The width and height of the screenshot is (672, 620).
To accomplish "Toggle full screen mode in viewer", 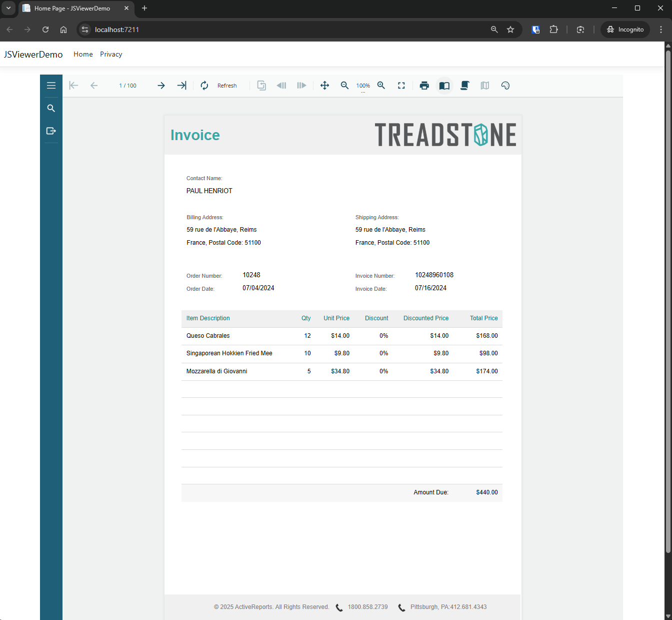I will point(401,86).
